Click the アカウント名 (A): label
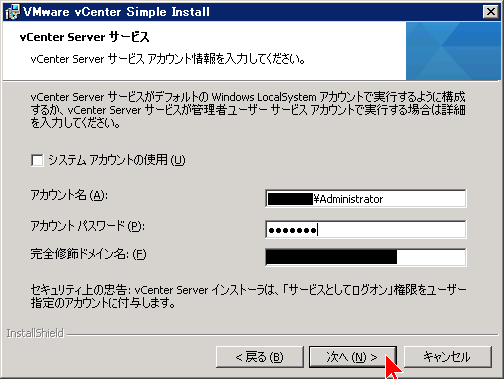The width and height of the screenshot is (504, 379). point(69,195)
